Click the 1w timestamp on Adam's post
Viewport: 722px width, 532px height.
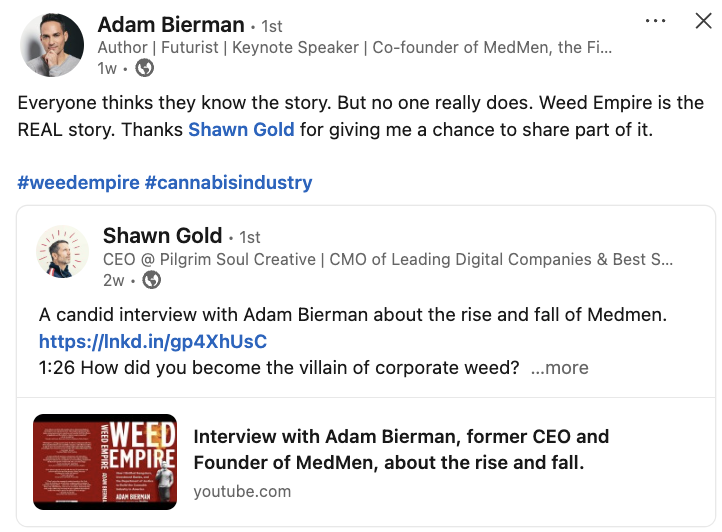coord(108,68)
